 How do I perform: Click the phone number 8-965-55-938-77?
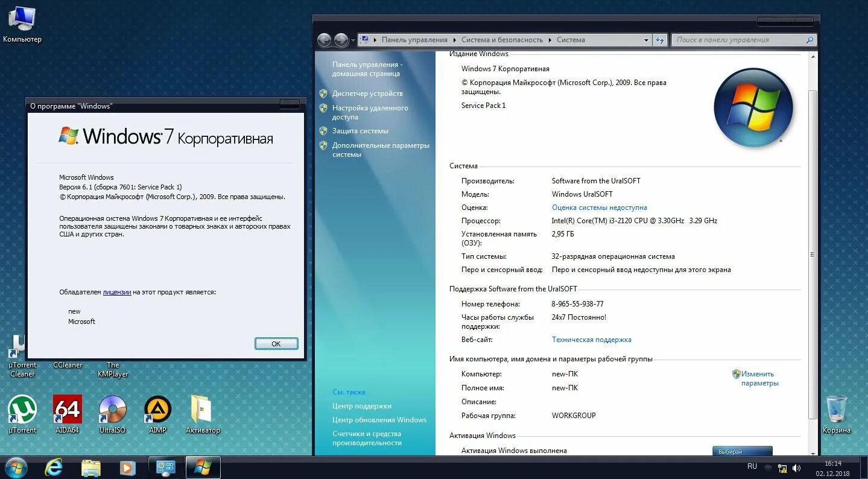577,304
